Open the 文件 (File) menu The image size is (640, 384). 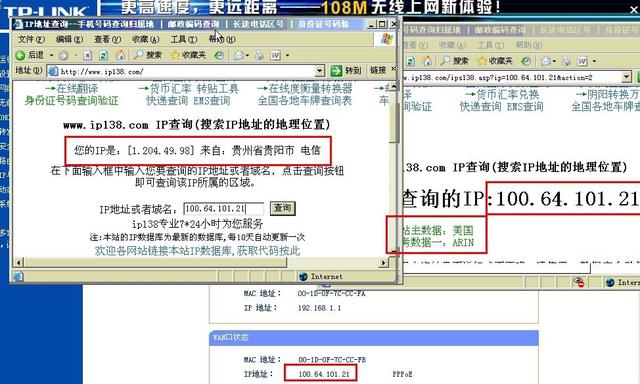pyautogui.click(x=31, y=39)
